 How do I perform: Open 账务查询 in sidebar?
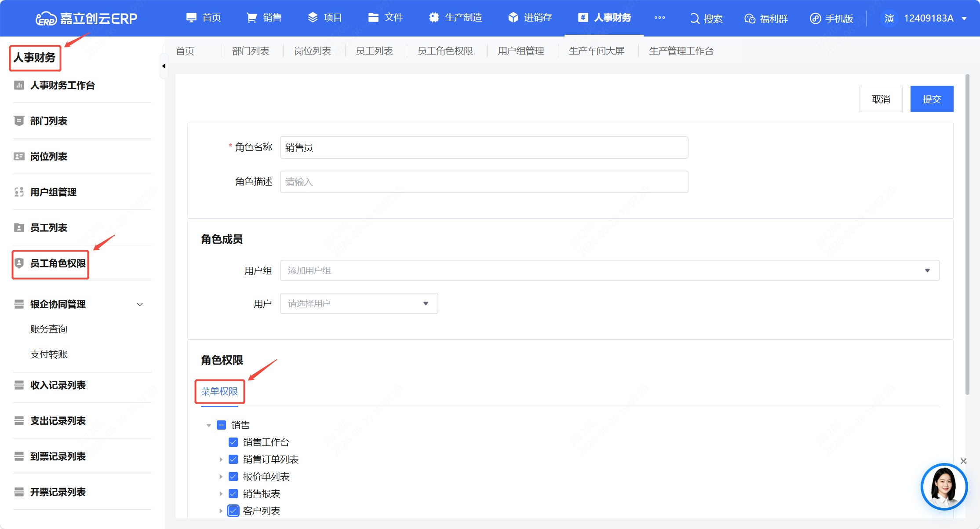49,329
